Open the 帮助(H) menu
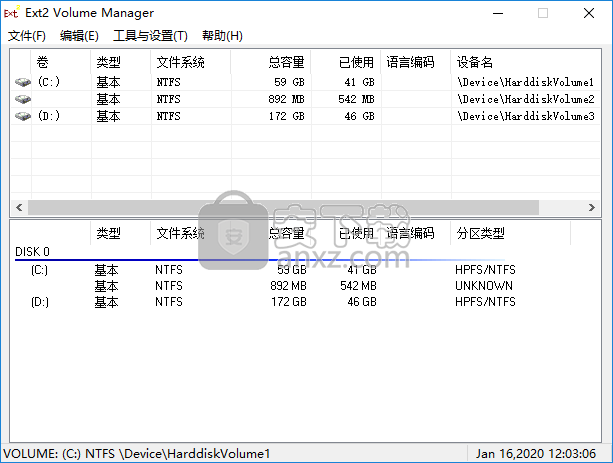 [x=222, y=36]
